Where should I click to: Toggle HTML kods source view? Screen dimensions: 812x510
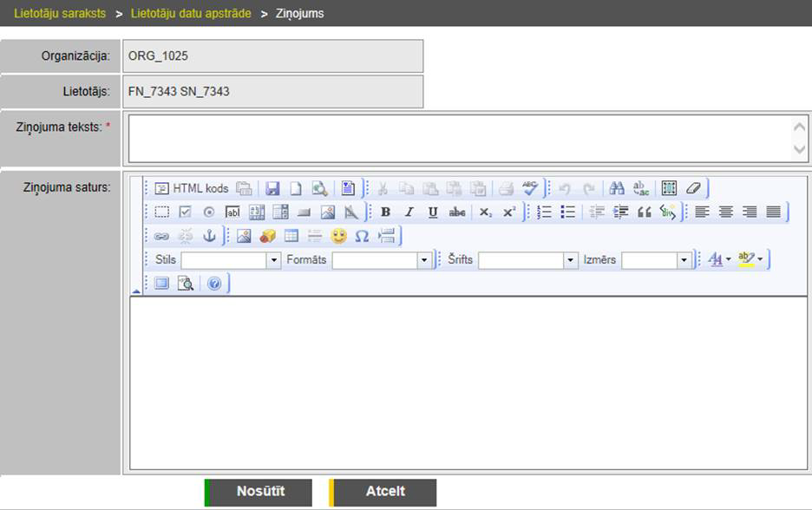click(192, 188)
